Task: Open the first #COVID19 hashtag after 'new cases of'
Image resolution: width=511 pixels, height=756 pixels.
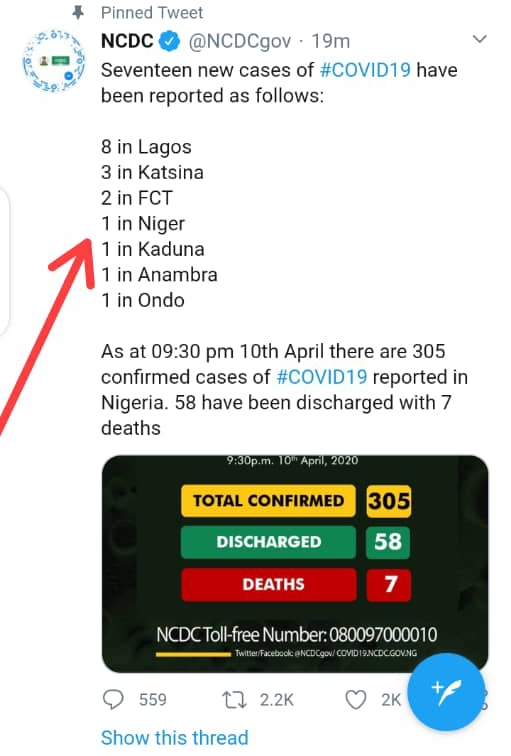Action: click(x=365, y=70)
